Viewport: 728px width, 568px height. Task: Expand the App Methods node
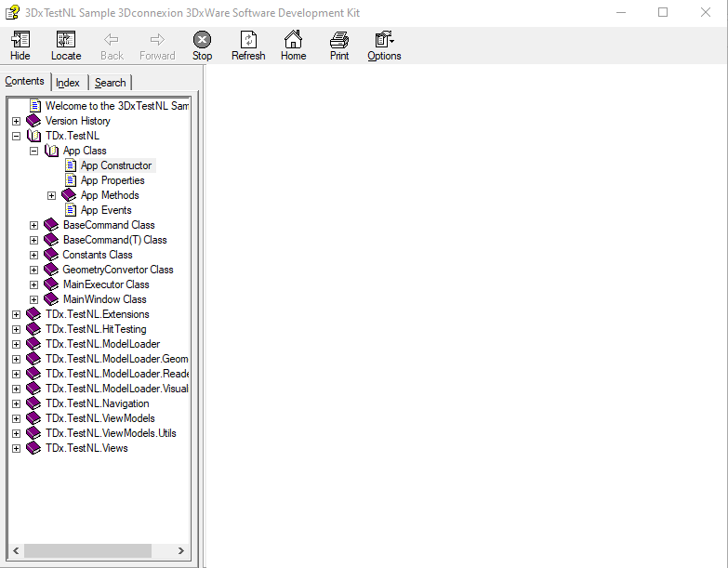coord(51,195)
